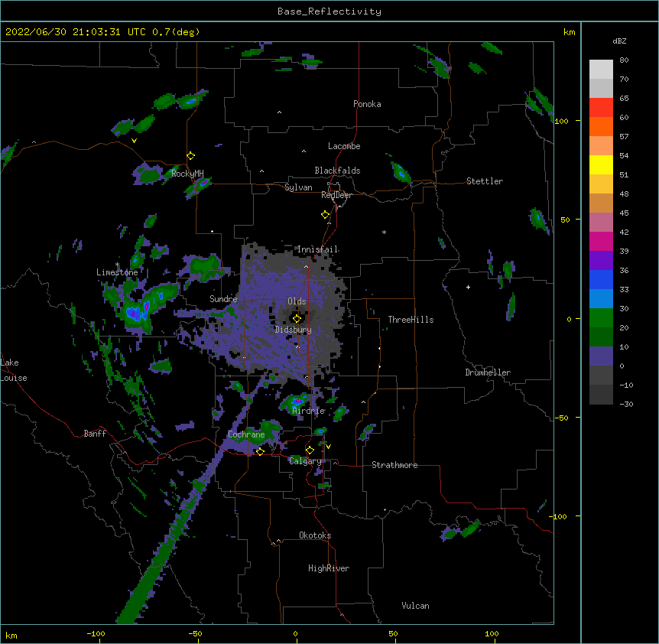
Task: Select the Cochrane label
Action: coord(246,434)
